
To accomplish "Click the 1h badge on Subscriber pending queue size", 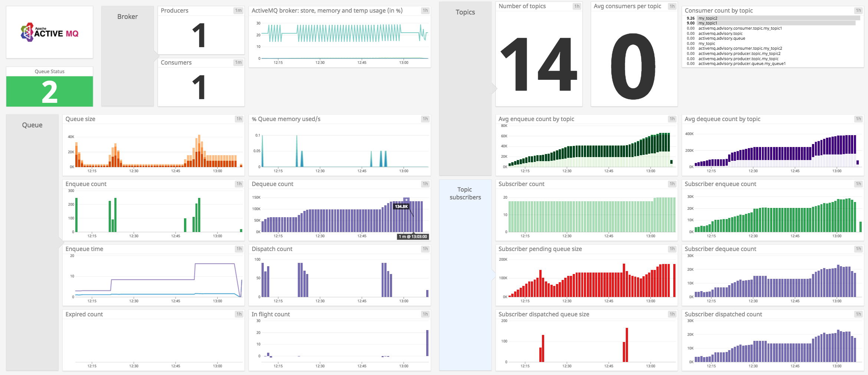I will (672, 249).
